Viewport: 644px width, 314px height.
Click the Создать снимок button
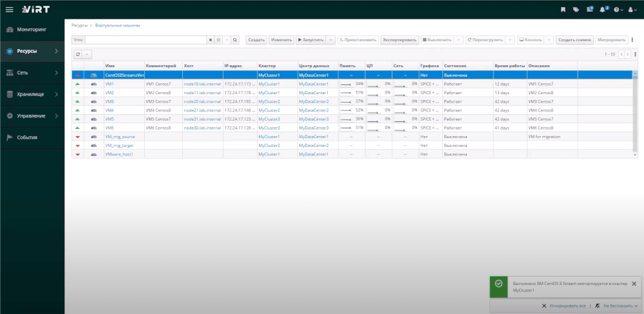(x=574, y=40)
